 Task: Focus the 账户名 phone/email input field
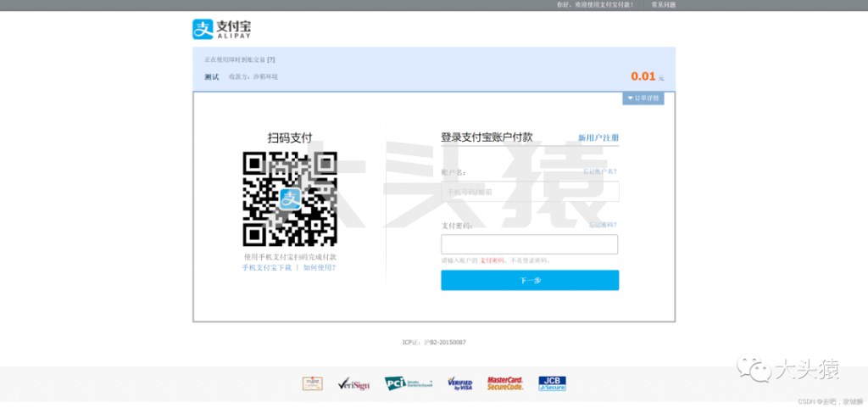529,192
